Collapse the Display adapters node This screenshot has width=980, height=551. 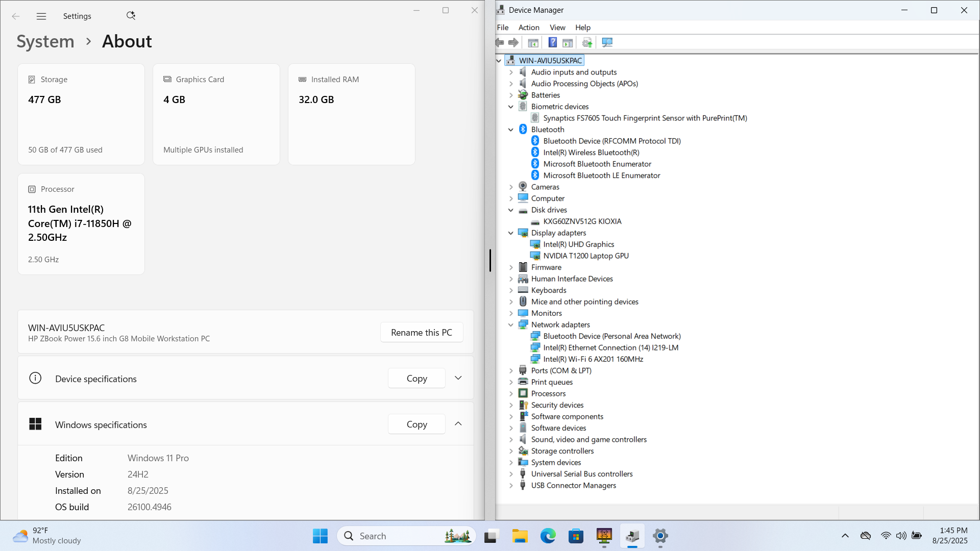[x=511, y=233]
